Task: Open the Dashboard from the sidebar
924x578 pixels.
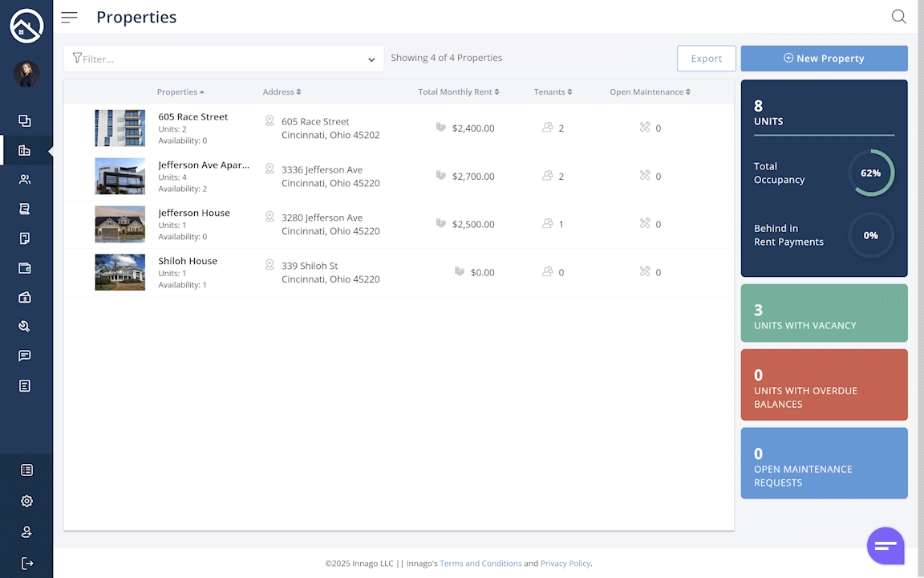Action: coord(24,120)
